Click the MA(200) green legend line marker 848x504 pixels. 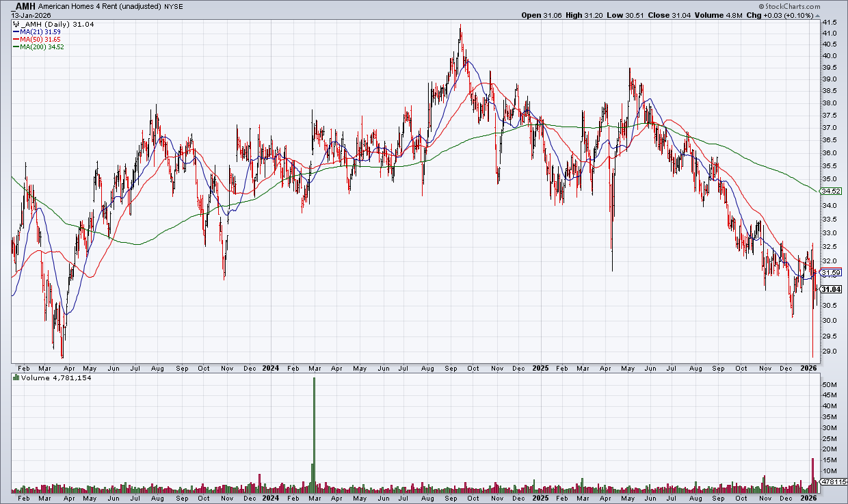pyautogui.click(x=16, y=47)
